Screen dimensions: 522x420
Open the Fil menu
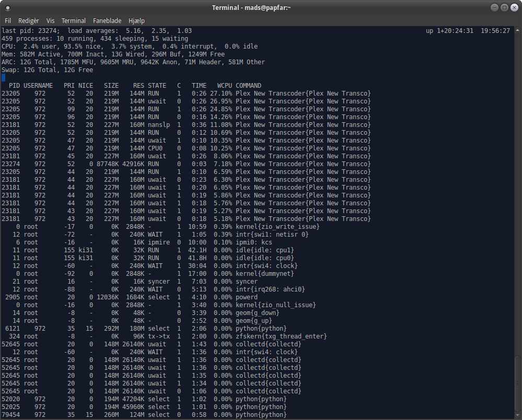click(8, 20)
